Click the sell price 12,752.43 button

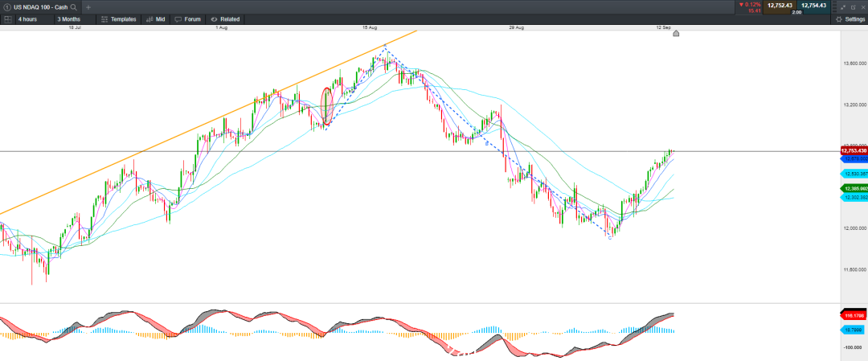tap(779, 6)
